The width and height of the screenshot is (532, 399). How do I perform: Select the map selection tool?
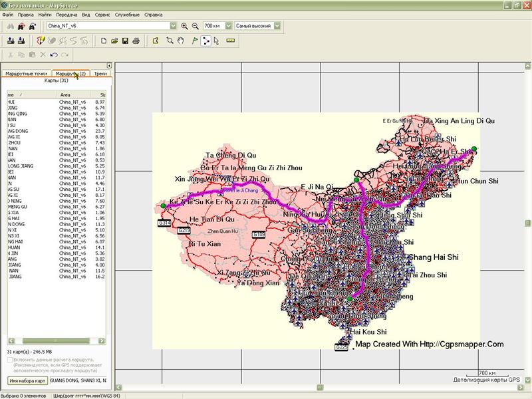(156, 41)
